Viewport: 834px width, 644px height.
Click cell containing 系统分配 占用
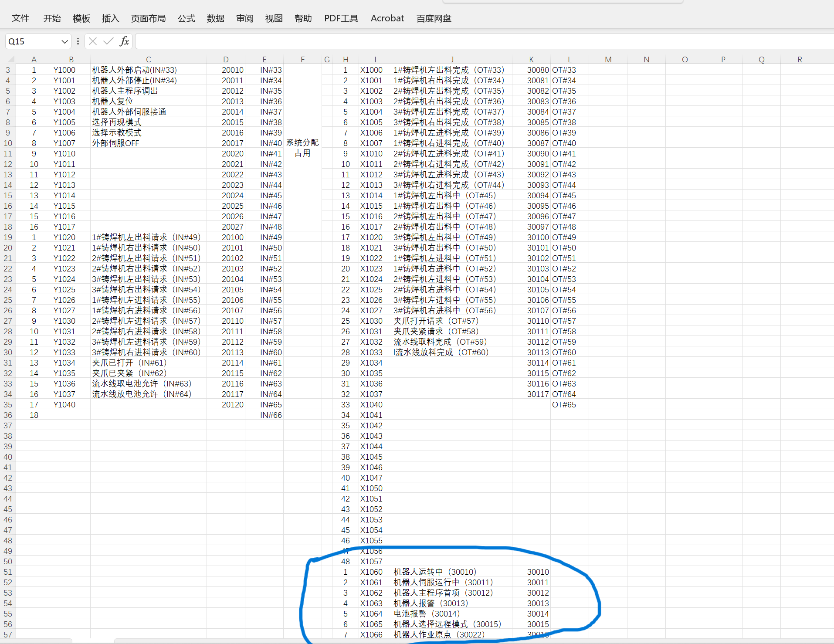tap(302, 148)
